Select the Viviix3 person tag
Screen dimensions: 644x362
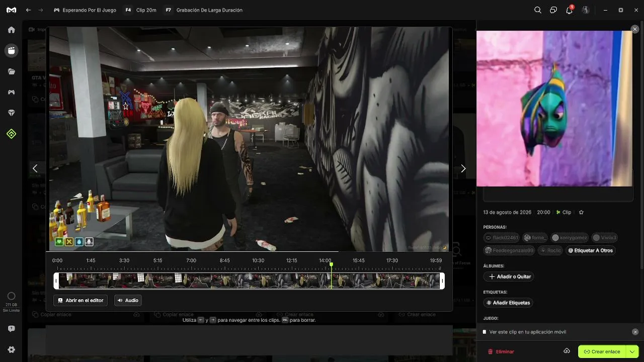click(x=604, y=237)
